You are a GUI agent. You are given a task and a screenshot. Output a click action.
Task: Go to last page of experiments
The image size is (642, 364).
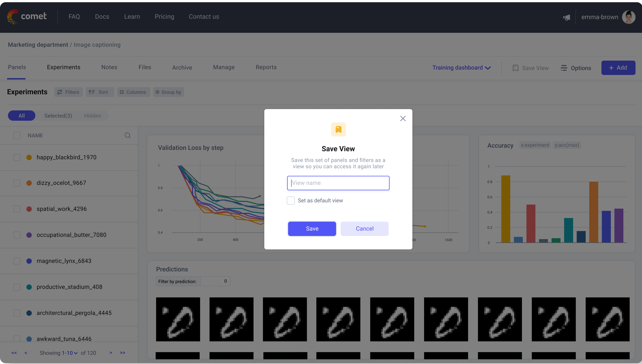122,353
